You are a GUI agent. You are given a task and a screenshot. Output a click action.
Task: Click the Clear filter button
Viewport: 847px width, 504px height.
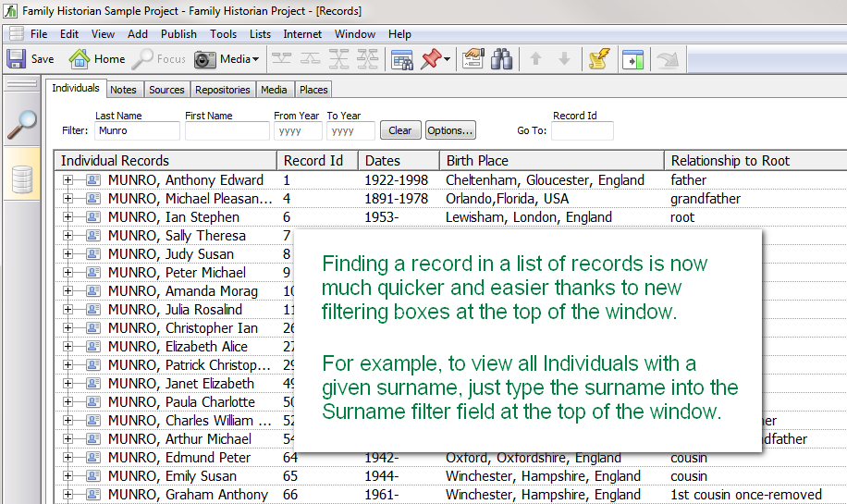400,130
